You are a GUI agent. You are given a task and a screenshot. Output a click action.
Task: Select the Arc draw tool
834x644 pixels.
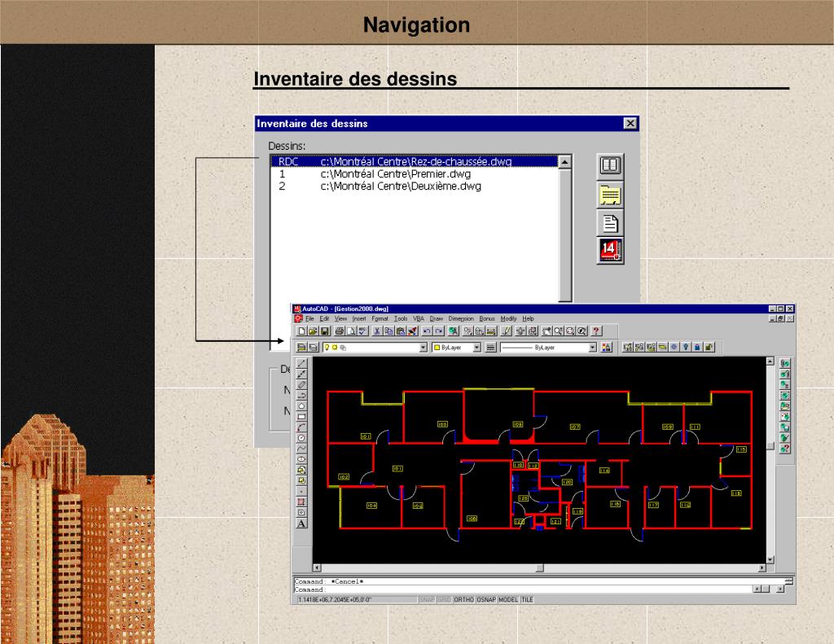[301, 427]
